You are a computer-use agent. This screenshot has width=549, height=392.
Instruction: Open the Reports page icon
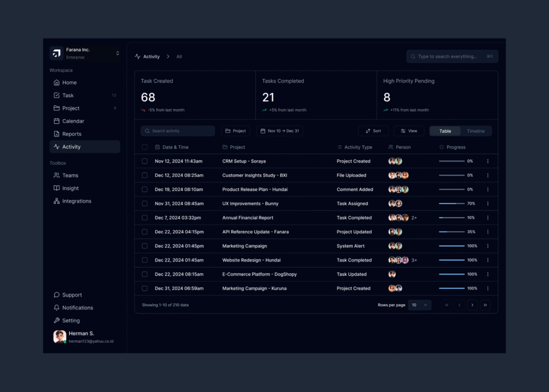point(57,134)
